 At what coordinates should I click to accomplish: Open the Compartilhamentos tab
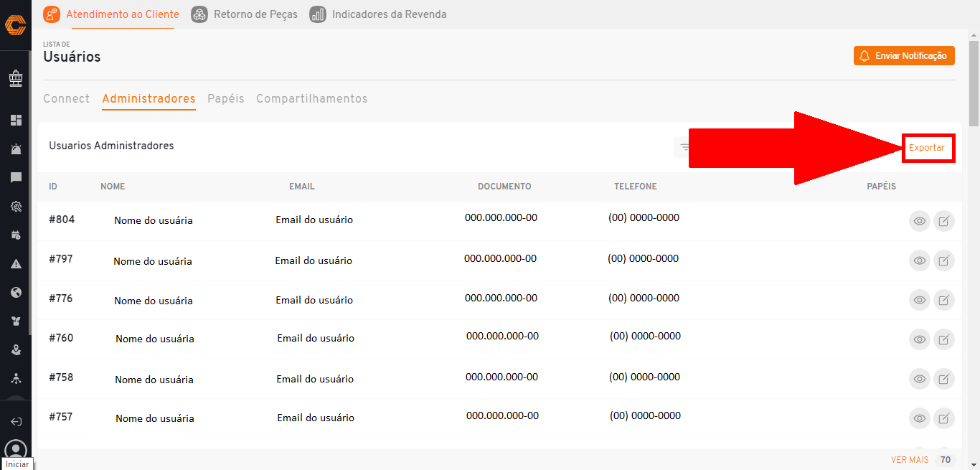click(x=311, y=99)
